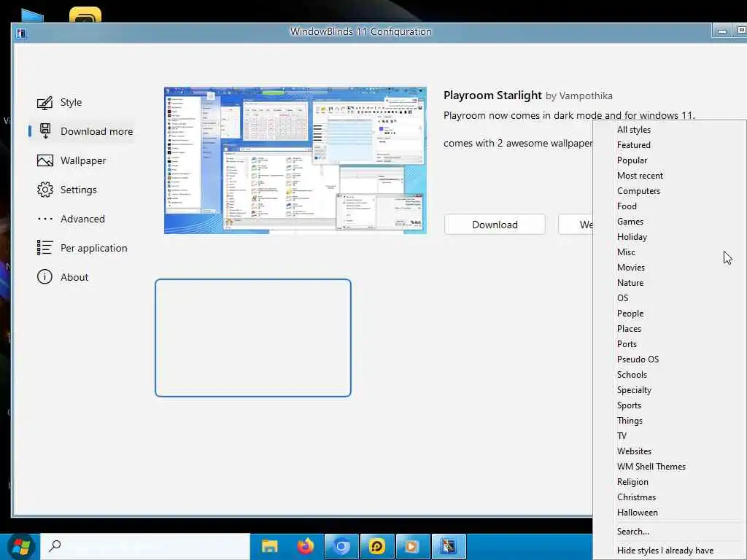
Task: Open the Windows Start button
Action: coord(20,547)
